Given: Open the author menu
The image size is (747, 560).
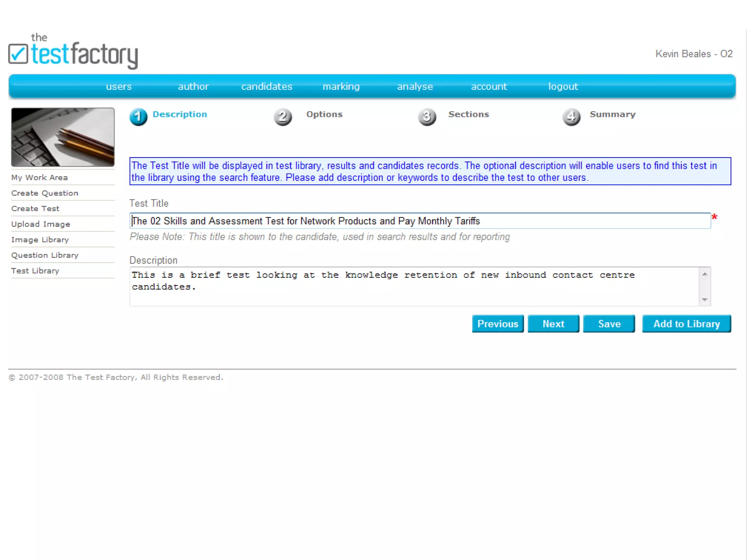Looking at the screenshot, I should click(193, 86).
